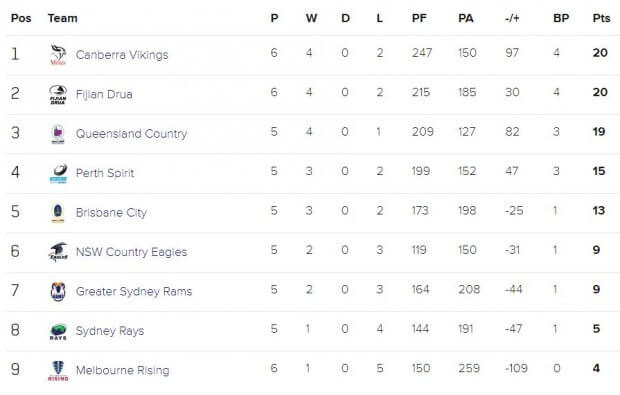This screenshot has height=395, width=620.
Task: Click the Canberra Vikings team logo
Action: coord(58,55)
